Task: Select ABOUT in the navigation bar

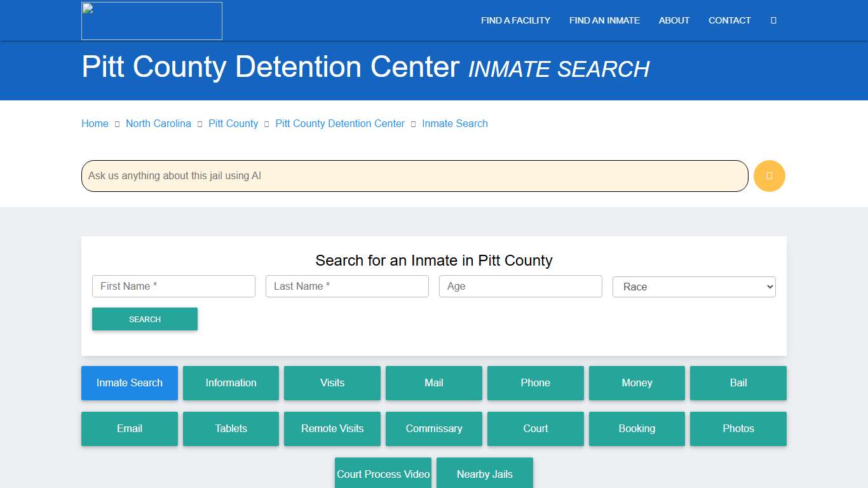Action: click(674, 20)
